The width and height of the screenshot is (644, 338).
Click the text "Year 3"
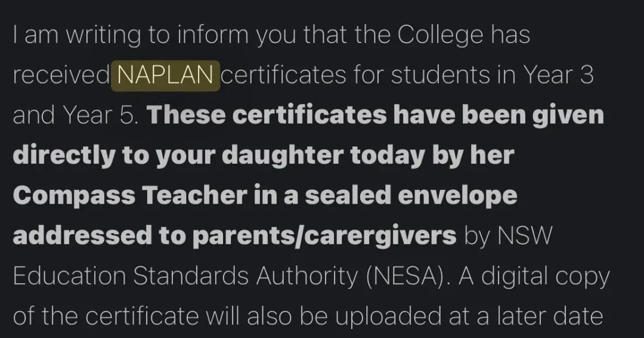coord(558,75)
